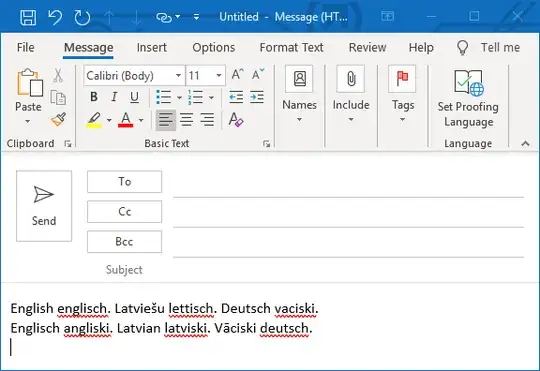This screenshot has width=540, height=371.
Task: Customize Quick Access Toolbar arrow
Action: [x=196, y=17]
